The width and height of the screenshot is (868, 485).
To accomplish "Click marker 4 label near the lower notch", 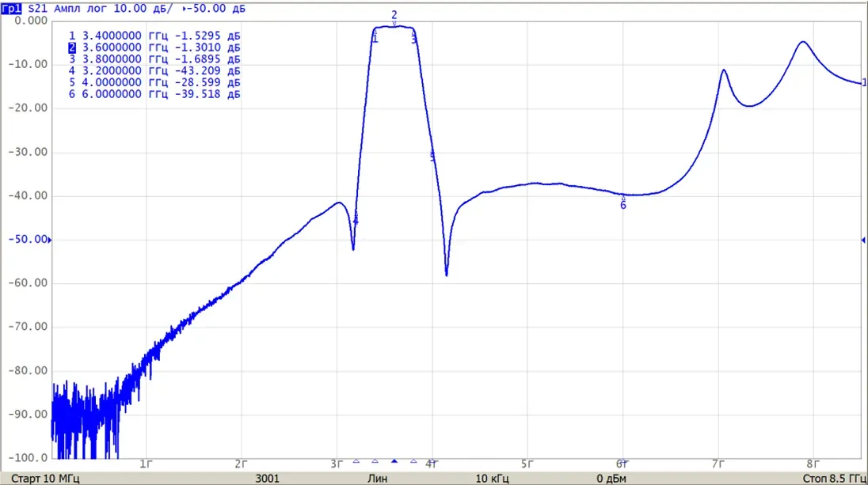I will point(356,221).
